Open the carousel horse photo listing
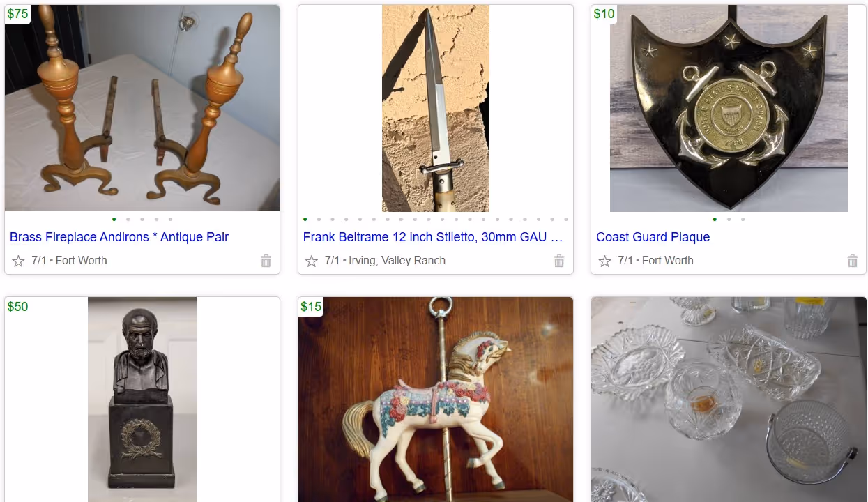This screenshot has height=502, width=868. (436, 400)
